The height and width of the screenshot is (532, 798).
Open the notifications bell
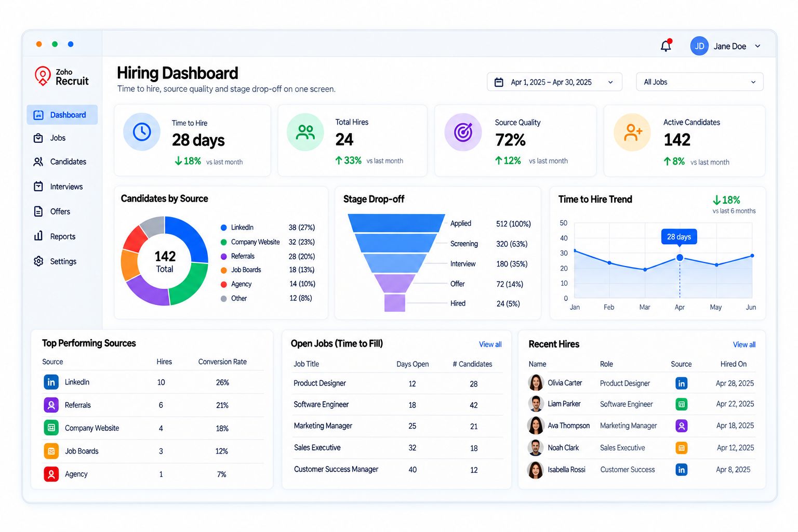click(x=666, y=46)
